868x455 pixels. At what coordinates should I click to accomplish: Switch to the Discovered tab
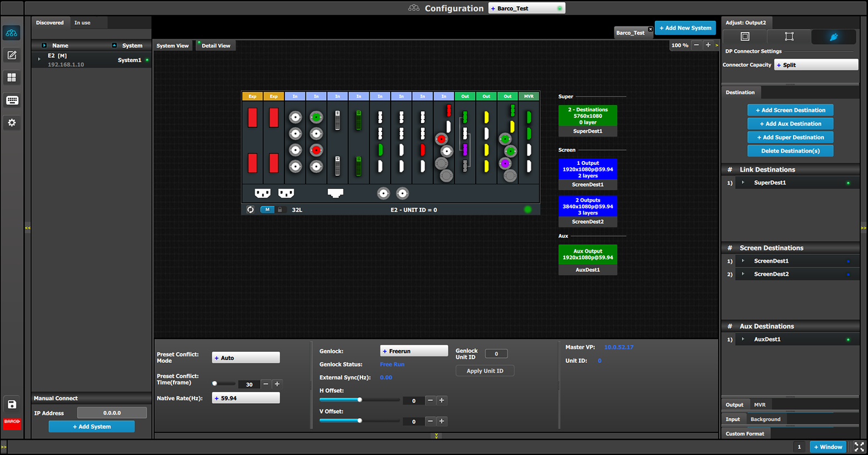(50, 23)
